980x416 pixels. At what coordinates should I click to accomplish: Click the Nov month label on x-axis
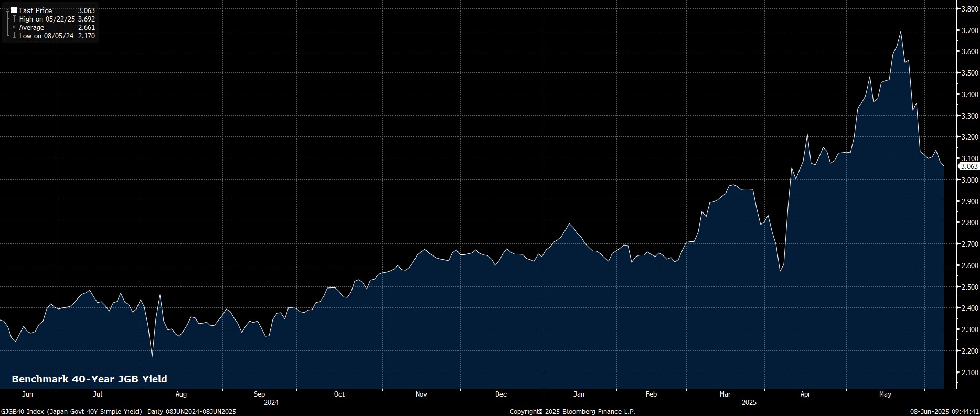(421, 394)
